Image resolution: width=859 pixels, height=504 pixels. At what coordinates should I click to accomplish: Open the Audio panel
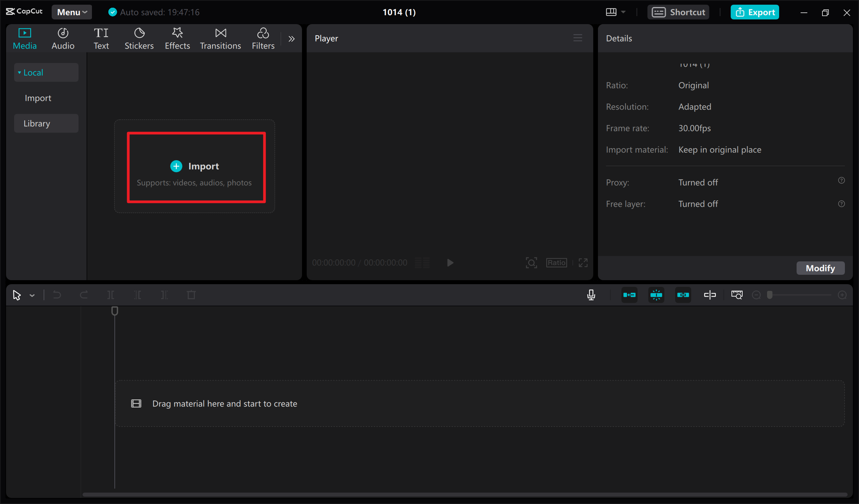63,38
